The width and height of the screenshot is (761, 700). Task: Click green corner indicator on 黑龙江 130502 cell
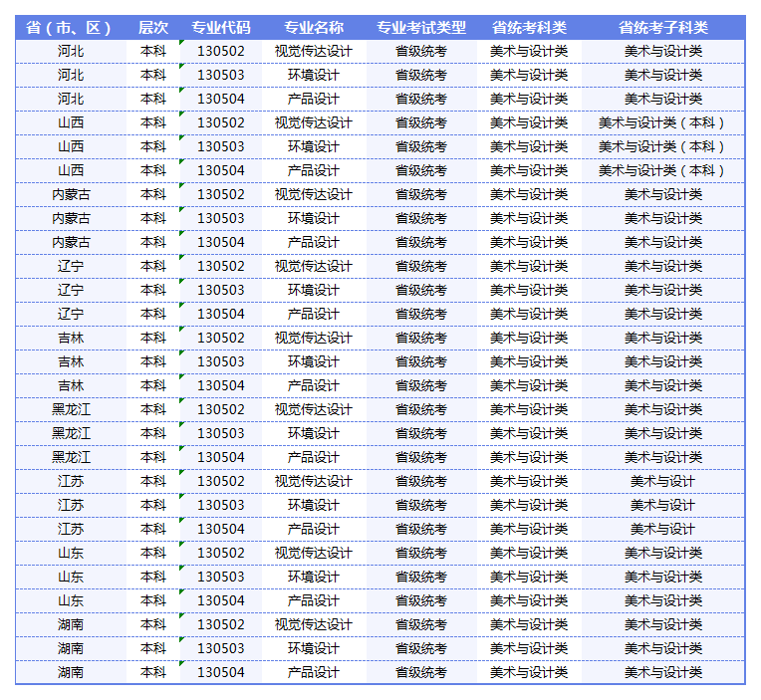(x=182, y=402)
